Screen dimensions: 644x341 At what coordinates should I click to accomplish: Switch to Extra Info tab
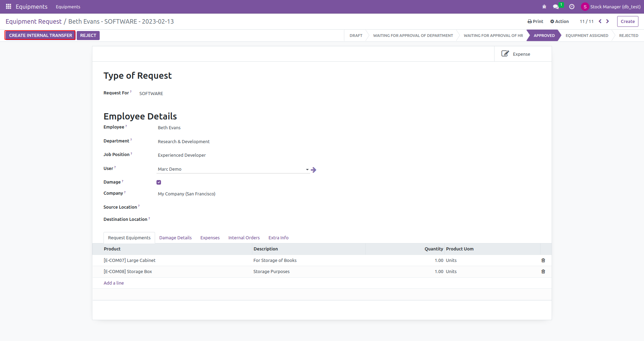(278, 238)
